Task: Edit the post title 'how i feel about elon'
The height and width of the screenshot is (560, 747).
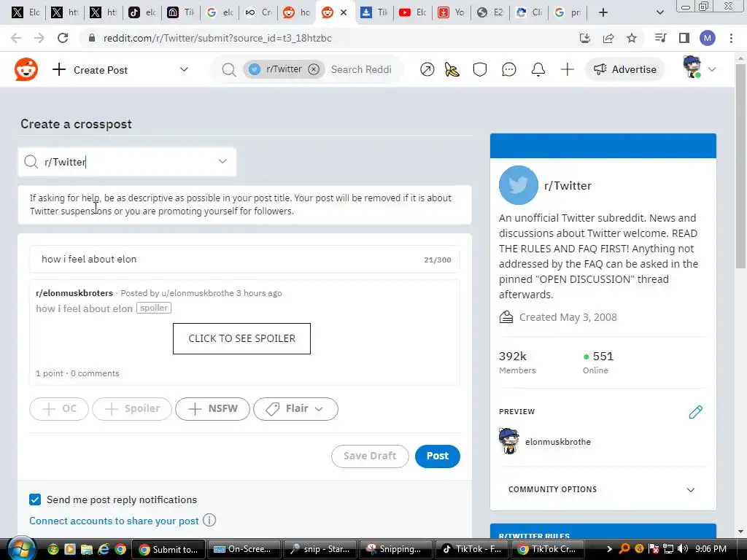Action: [244, 260]
